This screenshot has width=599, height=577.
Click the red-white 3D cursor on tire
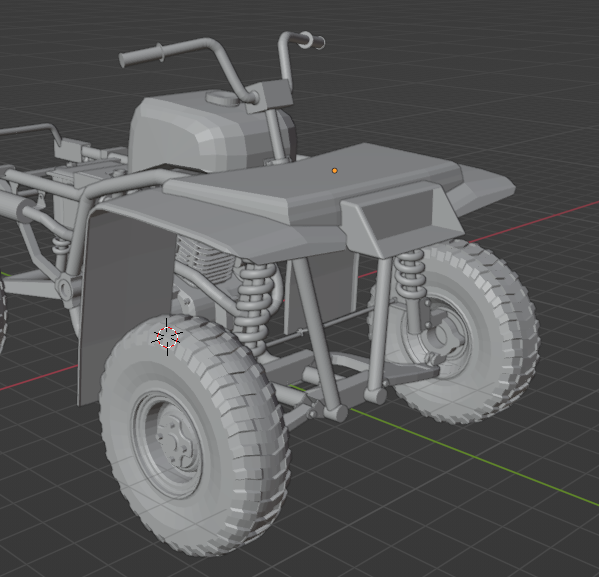pyautogui.click(x=167, y=337)
